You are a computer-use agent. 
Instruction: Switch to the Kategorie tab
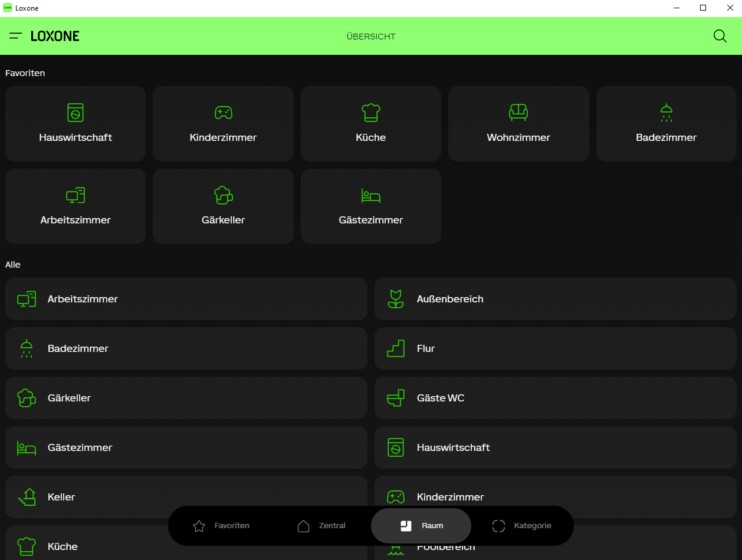click(521, 525)
